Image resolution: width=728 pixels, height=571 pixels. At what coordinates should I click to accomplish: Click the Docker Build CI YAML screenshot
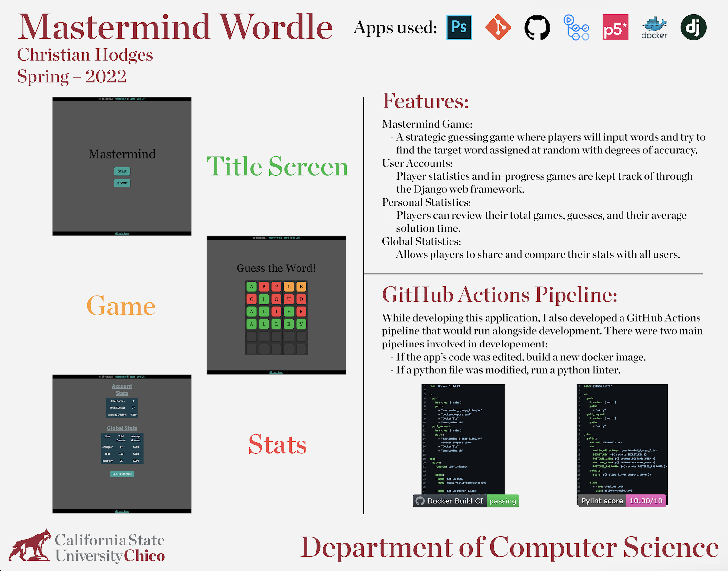tap(463, 438)
